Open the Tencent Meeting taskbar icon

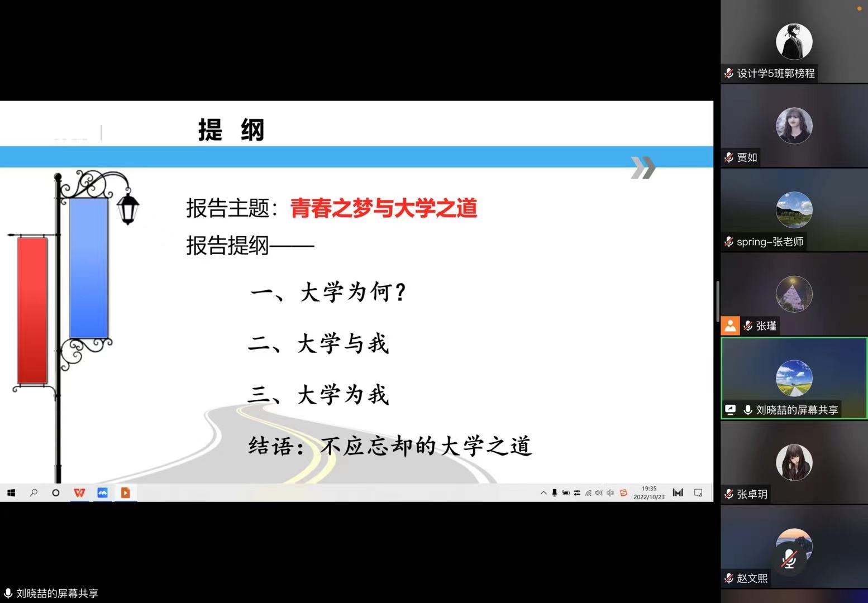pos(102,492)
